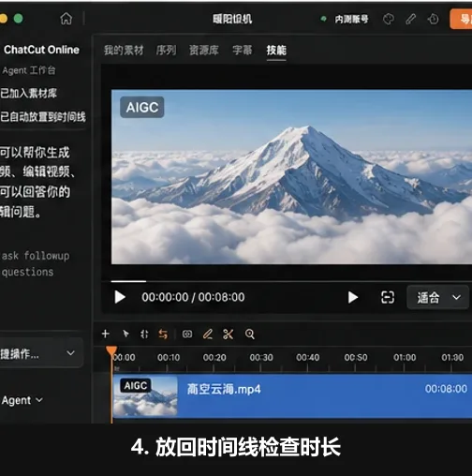Click the ask followup questions input
472x476 pixels.
tap(36, 264)
